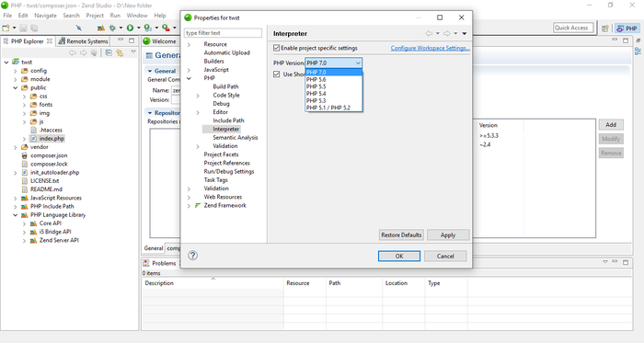Click the Quick Access search field
The height and width of the screenshot is (343, 644).
[573, 28]
